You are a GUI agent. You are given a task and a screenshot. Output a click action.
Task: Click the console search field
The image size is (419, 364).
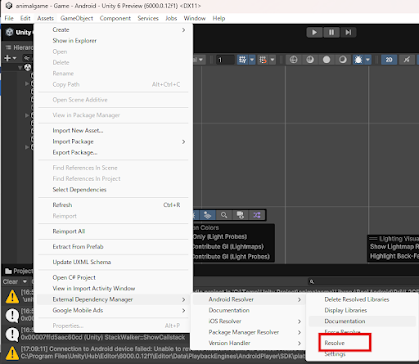pyautogui.click(x=363, y=282)
